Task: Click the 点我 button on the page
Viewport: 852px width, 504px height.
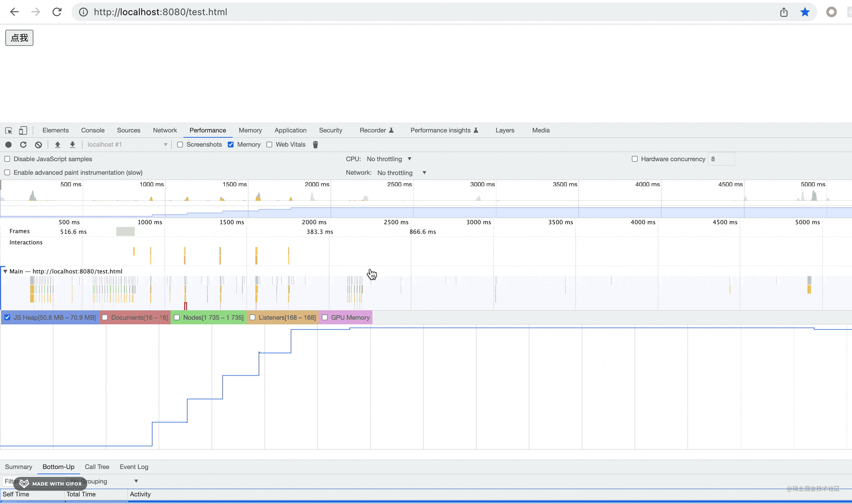Action: click(x=19, y=38)
